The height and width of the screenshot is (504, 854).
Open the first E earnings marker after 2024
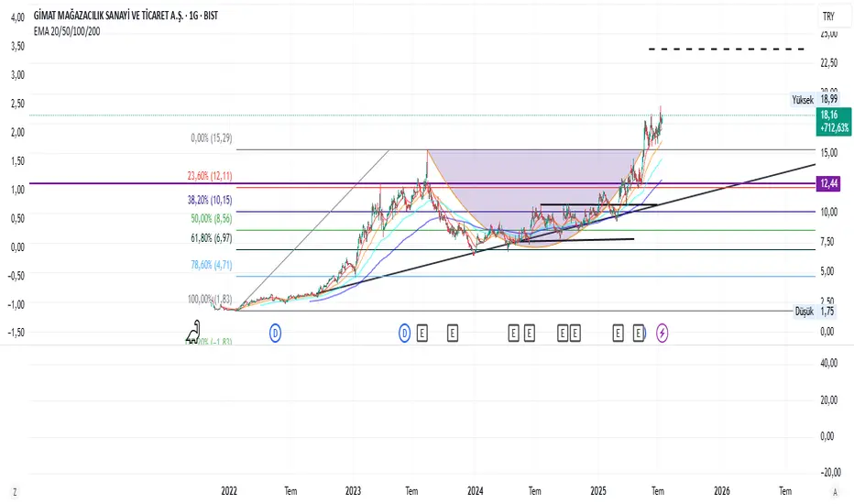(513, 333)
